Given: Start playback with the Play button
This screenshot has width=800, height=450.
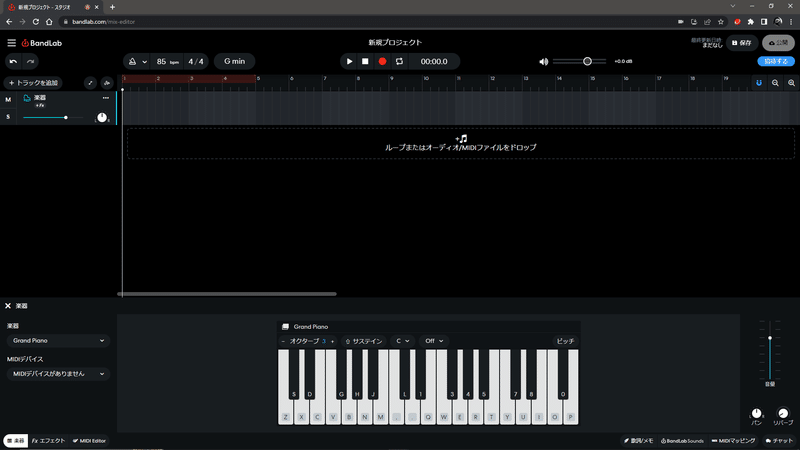Looking at the screenshot, I should (x=349, y=61).
